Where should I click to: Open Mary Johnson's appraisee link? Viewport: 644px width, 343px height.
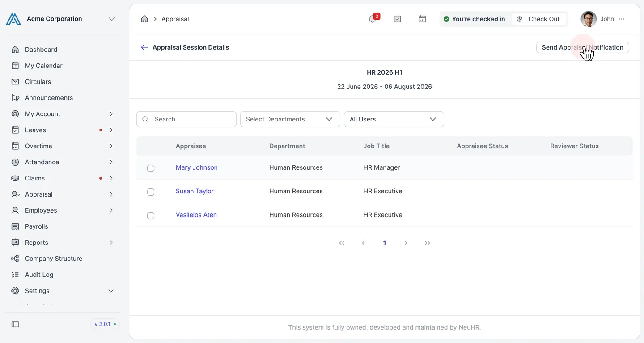[197, 167]
